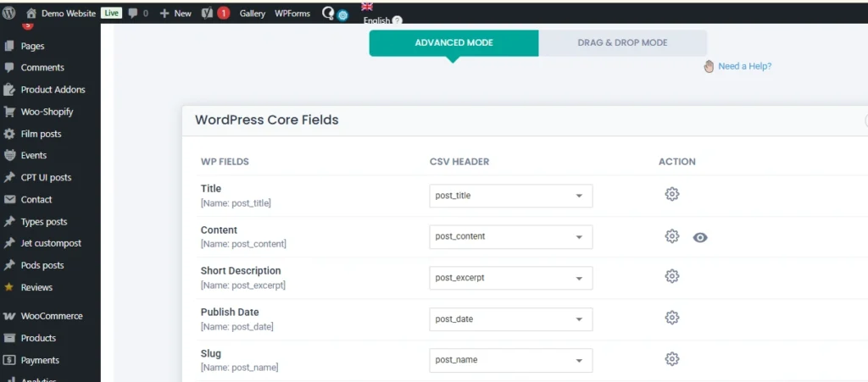868x382 pixels.
Task: Open Jet custompost sidebar item
Action: click(50, 243)
